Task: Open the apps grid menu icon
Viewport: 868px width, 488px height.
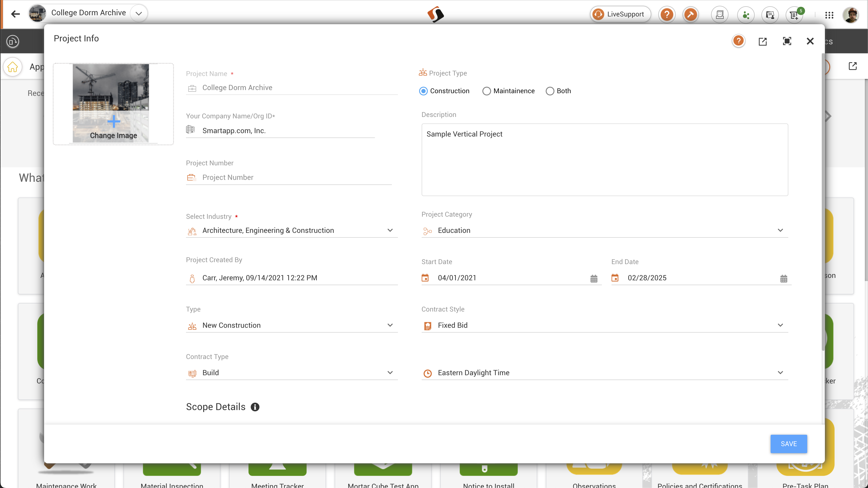Action: coord(829,15)
